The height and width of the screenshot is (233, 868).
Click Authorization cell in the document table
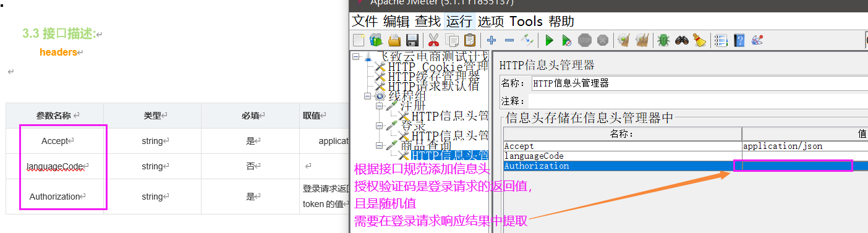click(x=55, y=197)
